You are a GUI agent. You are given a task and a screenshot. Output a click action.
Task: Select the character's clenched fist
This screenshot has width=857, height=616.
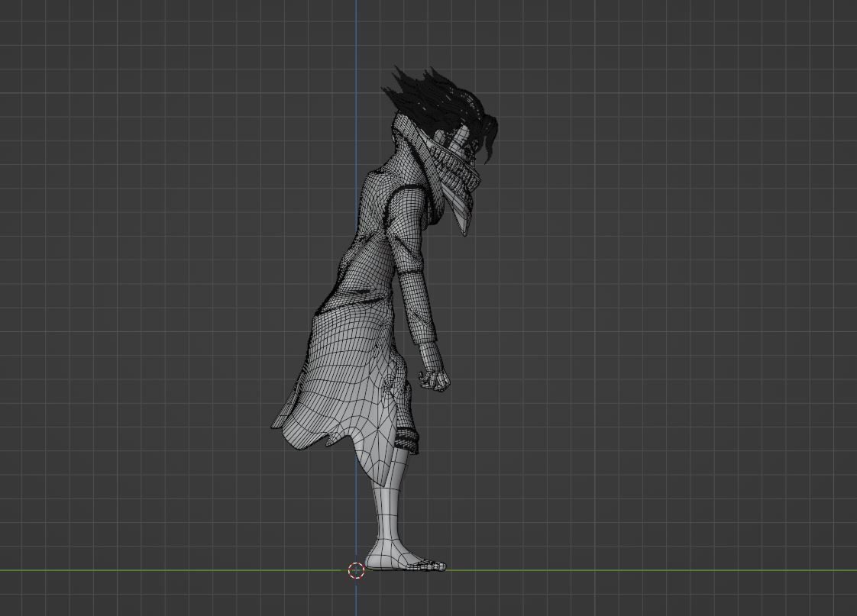click(435, 379)
